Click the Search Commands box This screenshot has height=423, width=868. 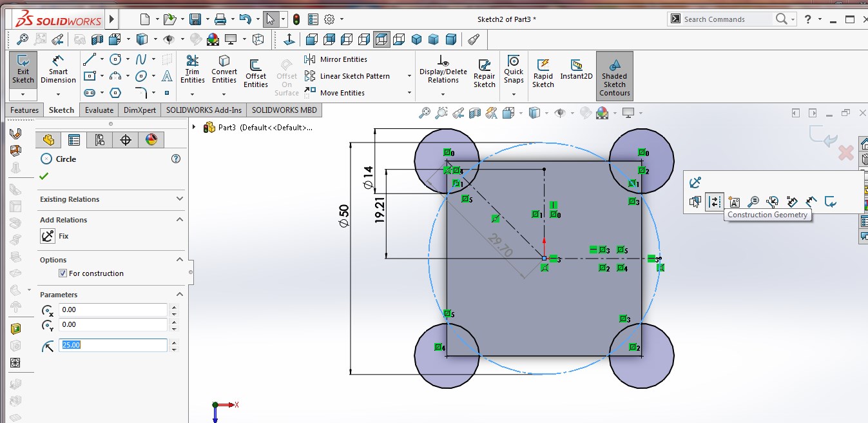pos(727,19)
